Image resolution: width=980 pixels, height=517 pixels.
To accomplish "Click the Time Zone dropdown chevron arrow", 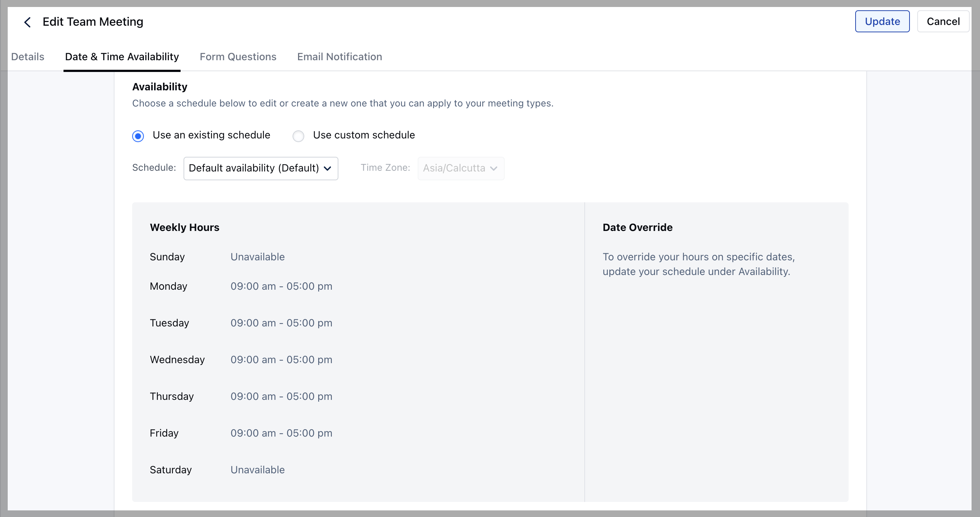I will [x=493, y=169].
